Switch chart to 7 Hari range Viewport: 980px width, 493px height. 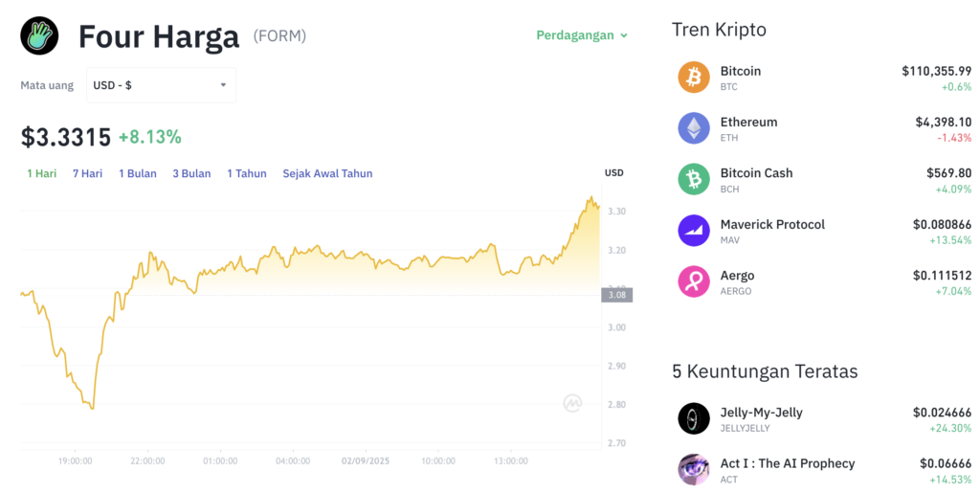pyautogui.click(x=87, y=173)
